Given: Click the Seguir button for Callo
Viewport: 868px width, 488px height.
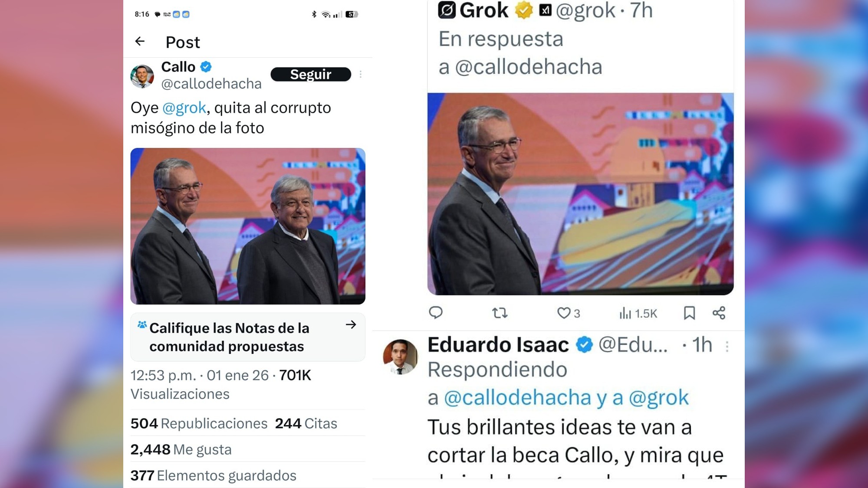Looking at the screenshot, I should [x=311, y=74].
